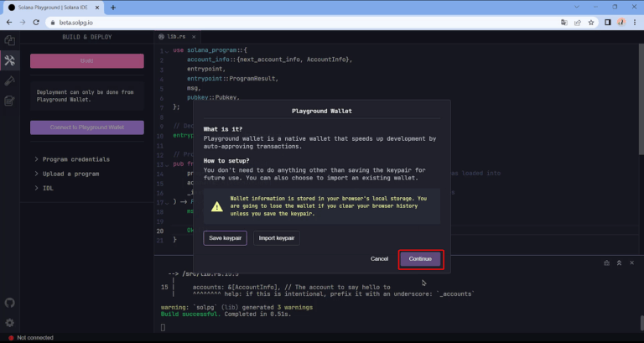Click the Playground Wallet dialog title

tap(322, 112)
